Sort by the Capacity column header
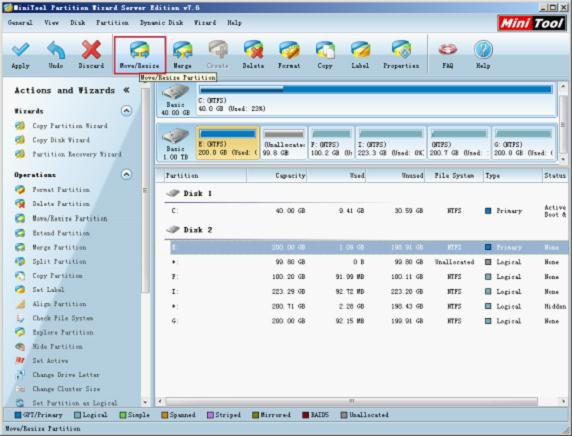Viewport: 572px width, 436px height. coord(277,176)
